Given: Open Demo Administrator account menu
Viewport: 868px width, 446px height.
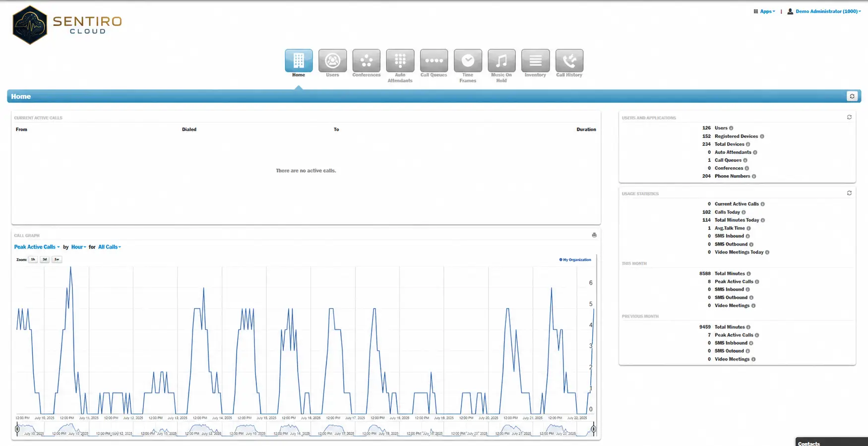Looking at the screenshot, I should [x=824, y=11].
